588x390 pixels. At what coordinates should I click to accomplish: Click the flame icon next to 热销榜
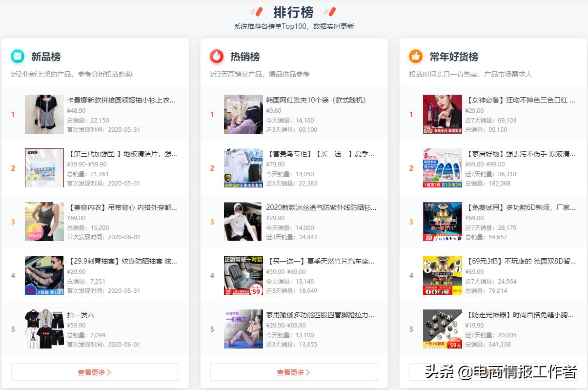pos(217,56)
